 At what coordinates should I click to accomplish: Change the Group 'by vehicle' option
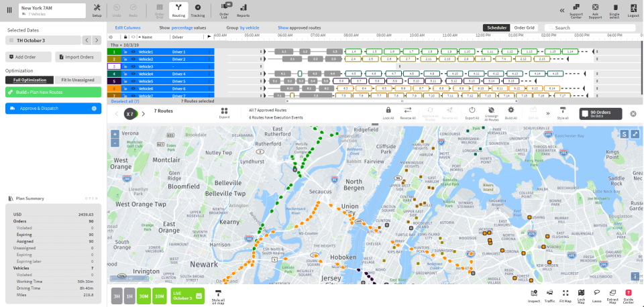pyautogui.click(x=250, y=28)
